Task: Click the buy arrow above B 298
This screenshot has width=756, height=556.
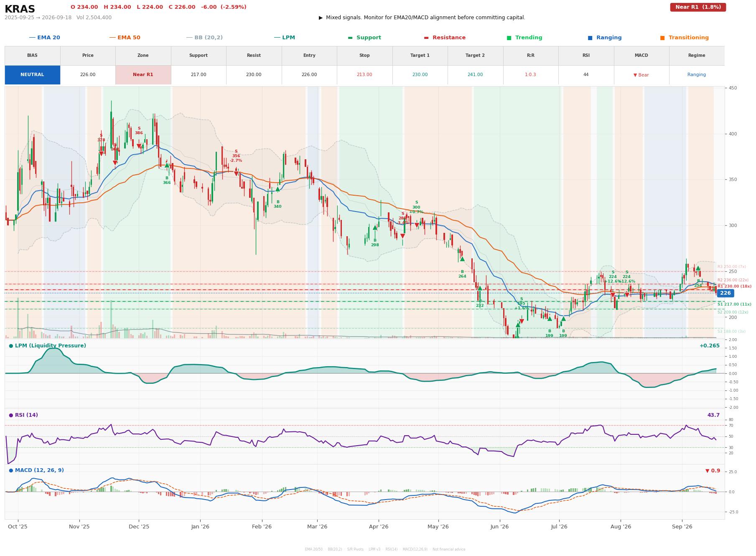Action: 375,227
